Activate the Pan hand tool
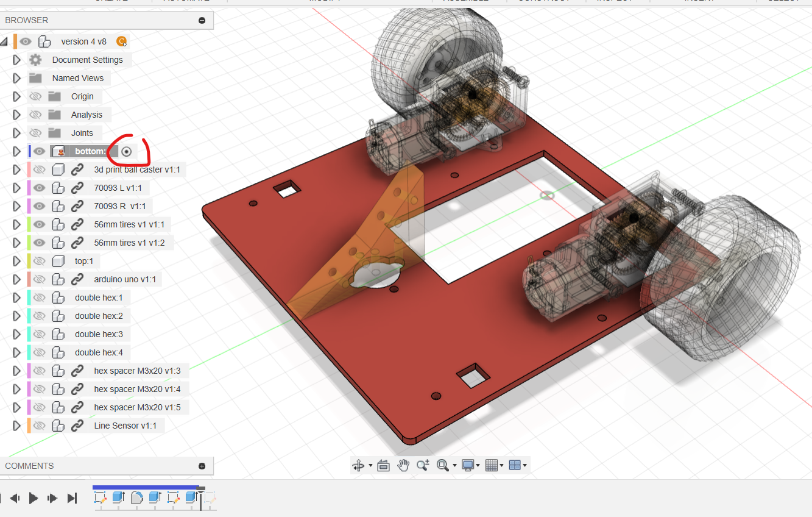812x517 pixels. [403, 466]
